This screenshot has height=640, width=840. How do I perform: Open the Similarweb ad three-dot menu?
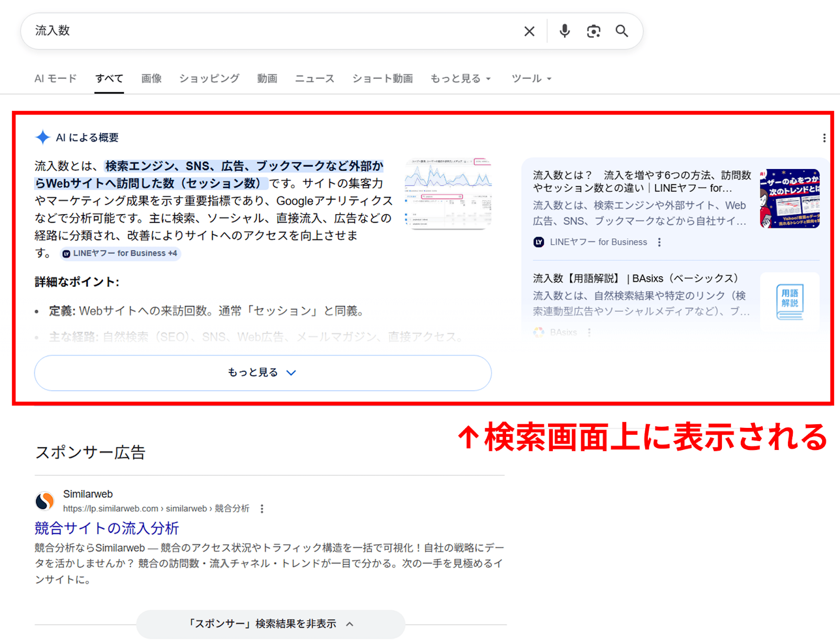tap(261, 508)
